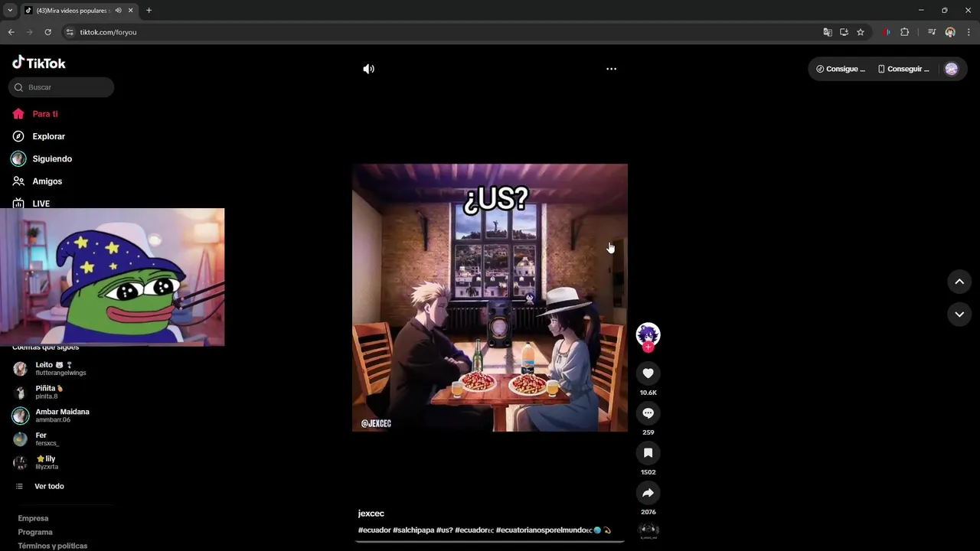
Task: Open the lily lilyzxrta account
Action: [x=36, y=462]
